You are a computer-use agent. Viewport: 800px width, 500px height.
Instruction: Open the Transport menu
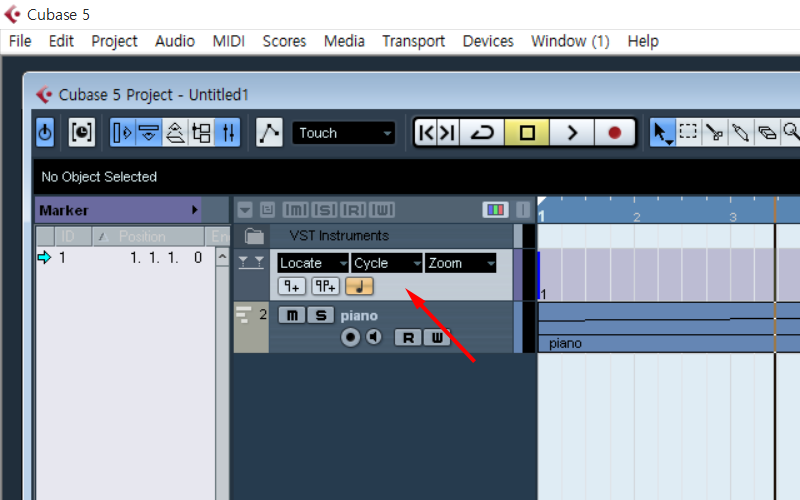click(413, 41)
